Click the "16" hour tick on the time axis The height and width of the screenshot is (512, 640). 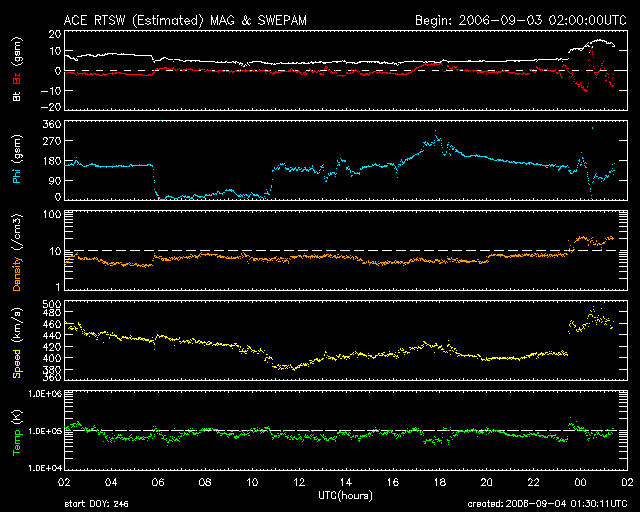click(x=393, y=482)
